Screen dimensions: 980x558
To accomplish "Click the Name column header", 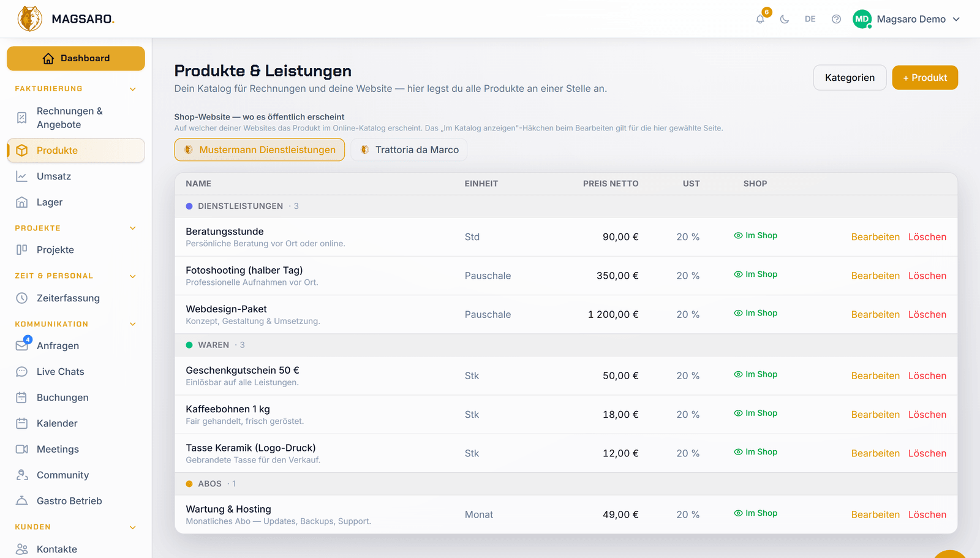I will tap(198, 184).
